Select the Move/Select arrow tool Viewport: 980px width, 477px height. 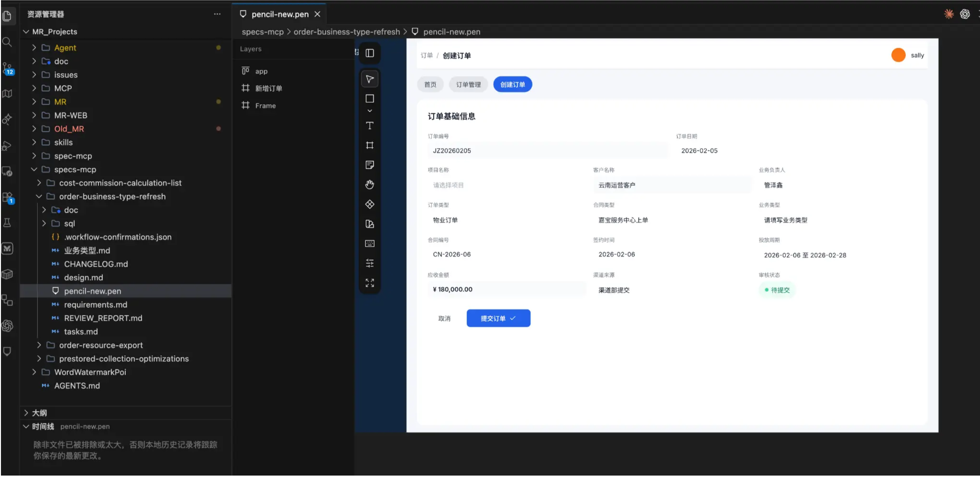coord(370,79)
